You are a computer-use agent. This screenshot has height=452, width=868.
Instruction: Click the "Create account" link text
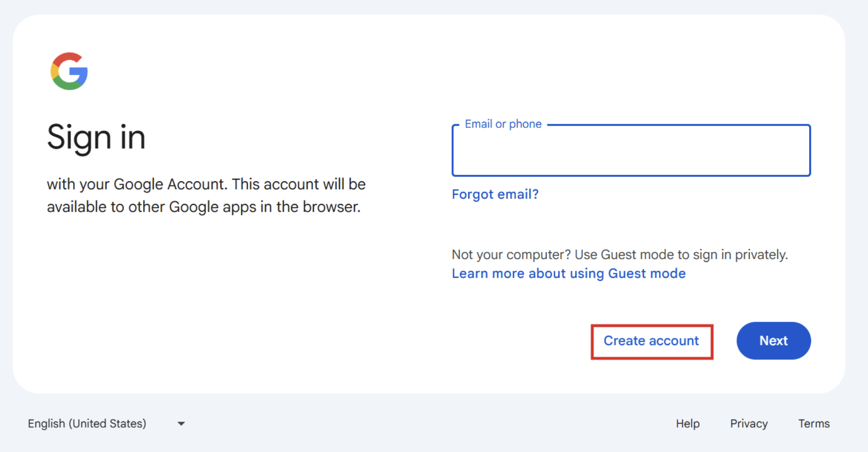tap(651, 341)
